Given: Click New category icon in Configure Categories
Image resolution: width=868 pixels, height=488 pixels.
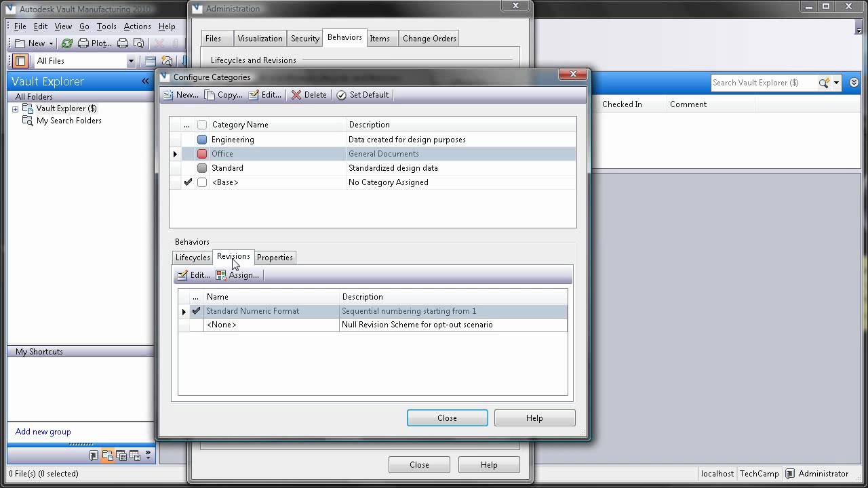Looking at the screenshot, I should point(168,95).
